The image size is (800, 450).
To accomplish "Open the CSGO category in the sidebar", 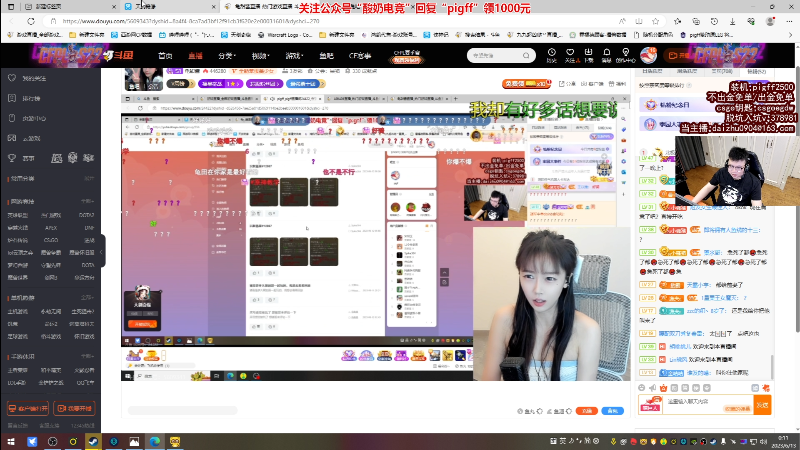I will tap(51, 240).
